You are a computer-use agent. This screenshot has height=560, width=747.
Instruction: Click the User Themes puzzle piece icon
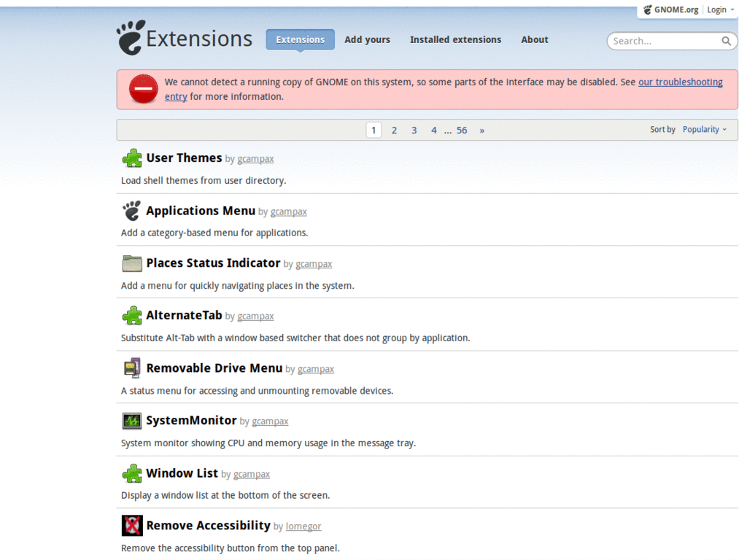[132, 157]
